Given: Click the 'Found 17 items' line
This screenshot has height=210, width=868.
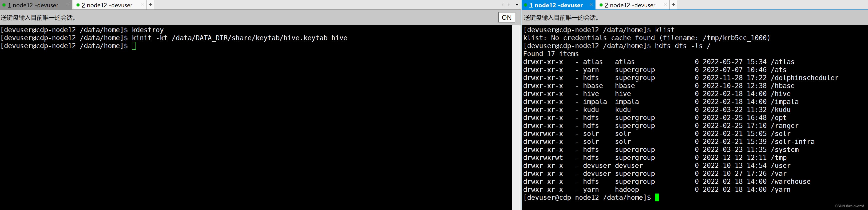Looking at the screenshot, I should tap(551, 54).
